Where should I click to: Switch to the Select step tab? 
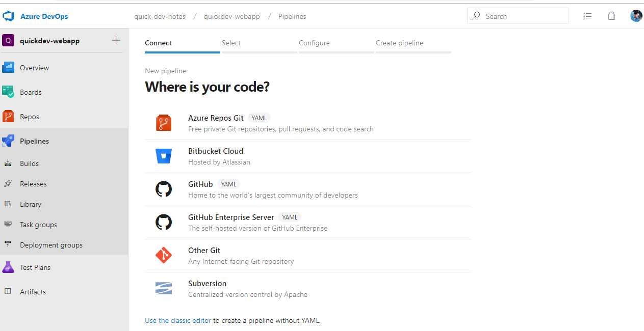[x=260, y=44]
